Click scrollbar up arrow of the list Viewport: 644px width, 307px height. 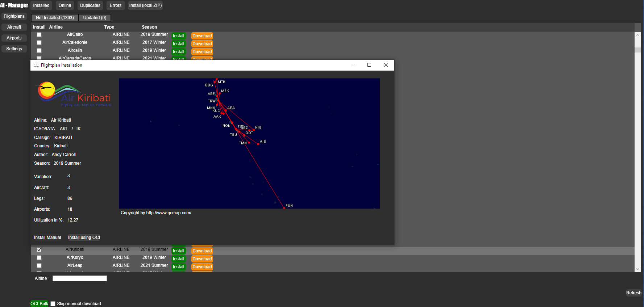coord(637,35)
